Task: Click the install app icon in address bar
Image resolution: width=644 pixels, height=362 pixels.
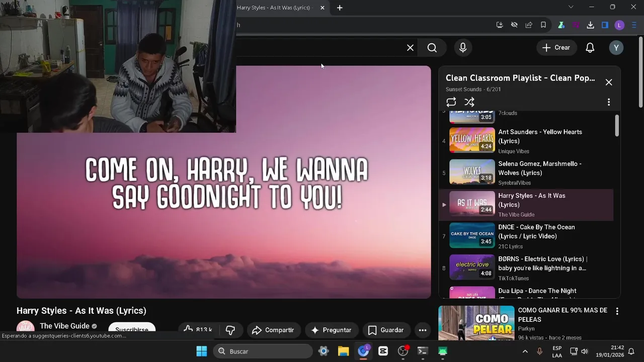Action: [x=499, y=25]
